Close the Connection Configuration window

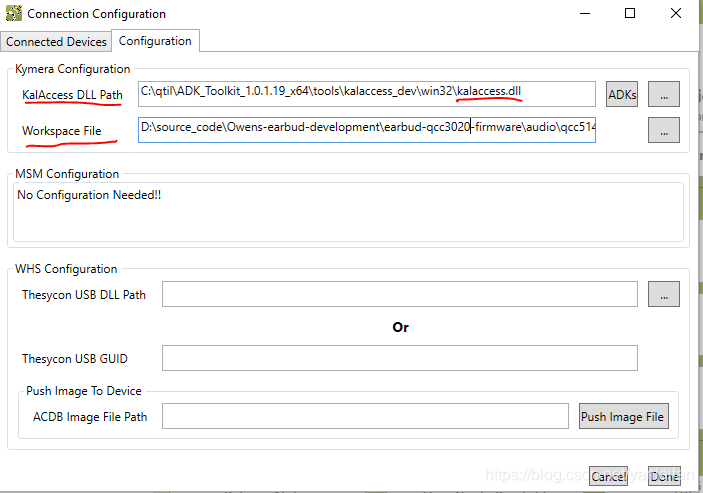(676, 13)
